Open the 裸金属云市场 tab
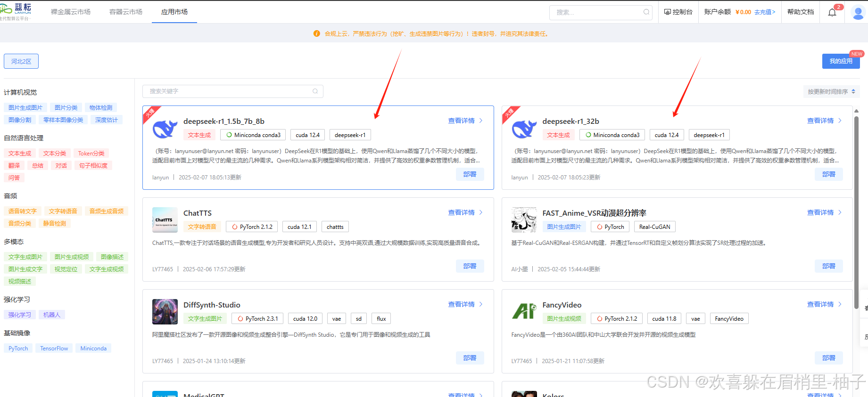The height and width of the screenshot is (397, 868). (71, 12)
